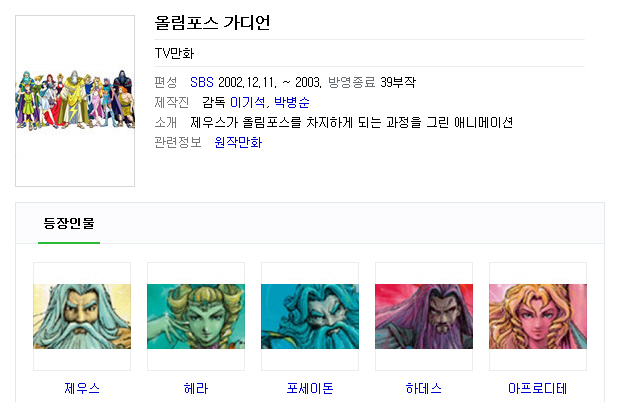Click the Zeus character portrait
The image size is (620, 402).
(82, 316)
